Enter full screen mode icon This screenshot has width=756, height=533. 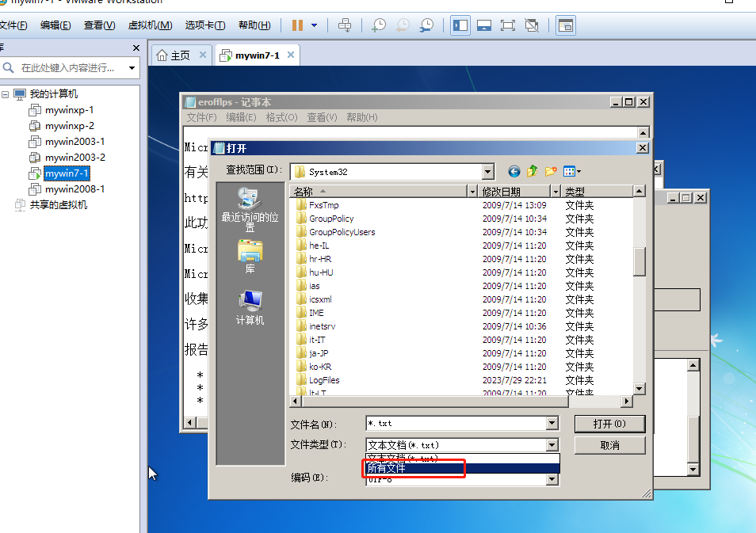(x=508, y=25)
